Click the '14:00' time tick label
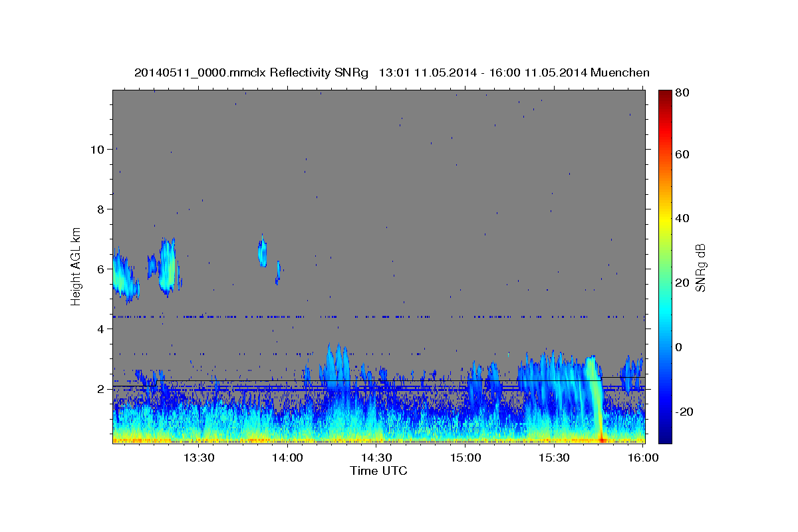Image resolution: width=798 pixels, height=532 pixels. (x=287, y=458)
